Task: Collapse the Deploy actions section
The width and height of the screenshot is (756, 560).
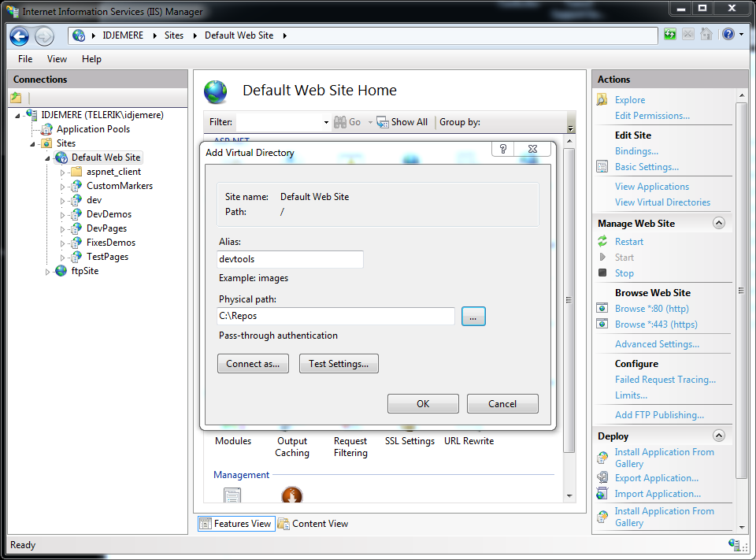Action: [718, 436]
